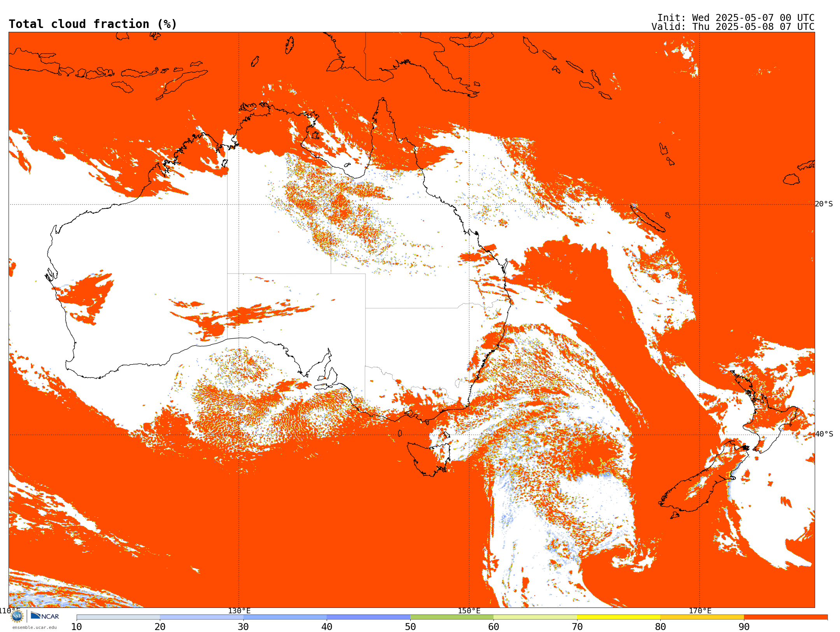Click the 20°S latitude label

[x=824, y=204]
